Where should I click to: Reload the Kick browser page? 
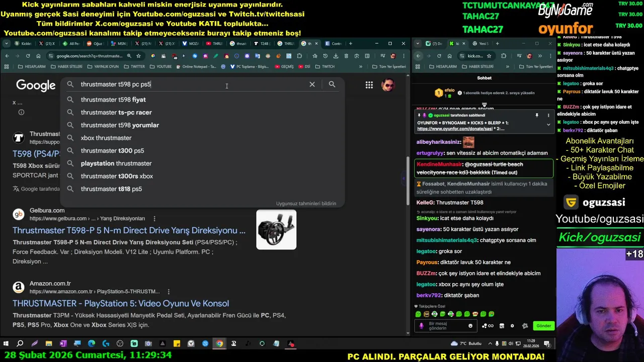tap(439, 56)
